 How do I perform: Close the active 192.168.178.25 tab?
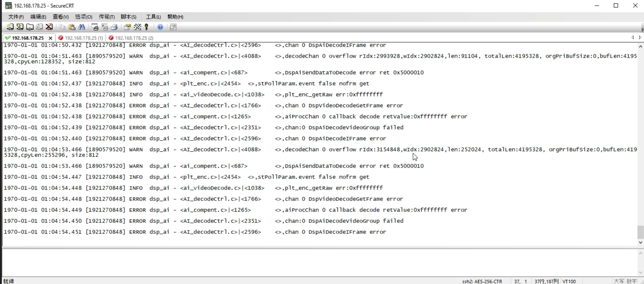[50, 38]
